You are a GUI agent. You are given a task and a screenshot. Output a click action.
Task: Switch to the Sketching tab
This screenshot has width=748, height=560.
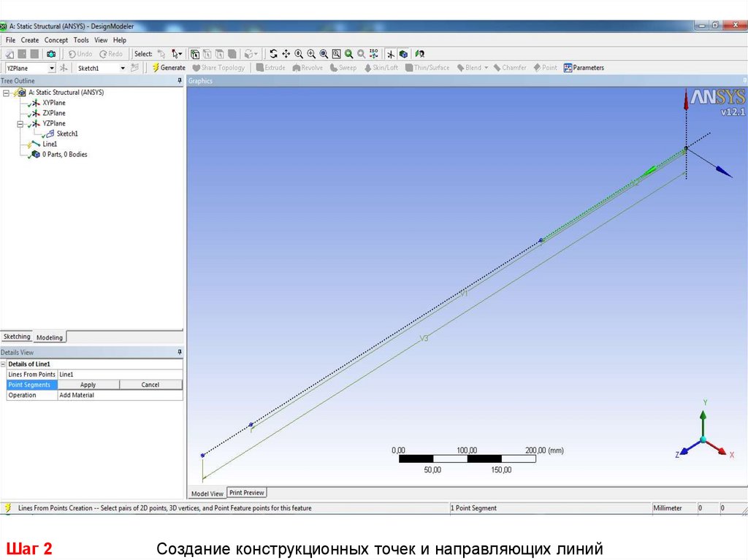click(x=17, y=337)
